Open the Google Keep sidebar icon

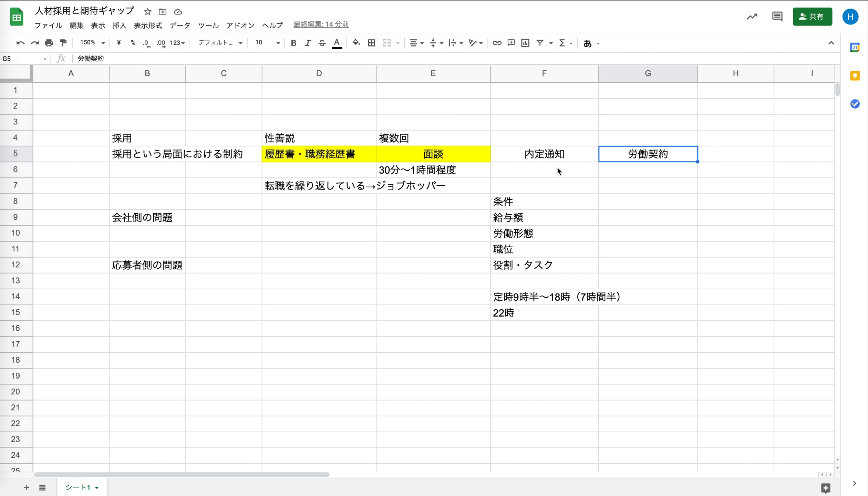click(855, 76)
